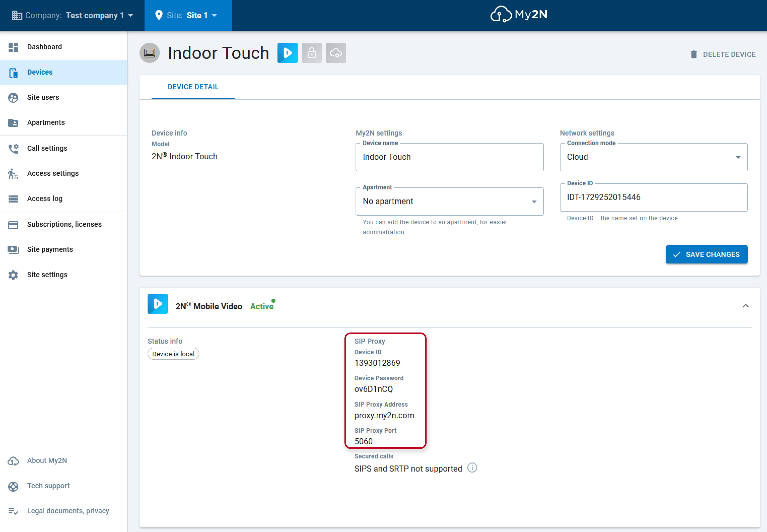
Task: Open the Connection mode dropdown
Action: 653,157
